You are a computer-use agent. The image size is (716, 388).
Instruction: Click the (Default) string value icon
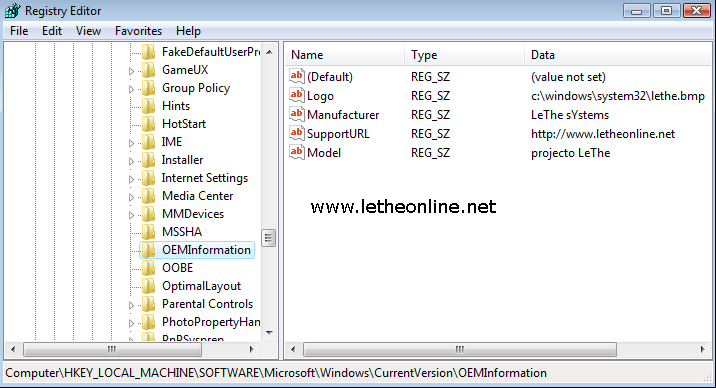tap(296, 76)
